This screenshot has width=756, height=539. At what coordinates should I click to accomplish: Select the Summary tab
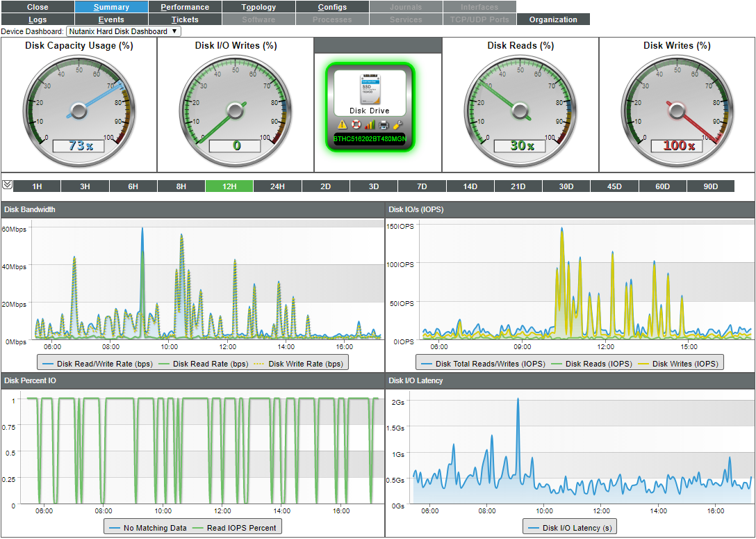point(111,7)
